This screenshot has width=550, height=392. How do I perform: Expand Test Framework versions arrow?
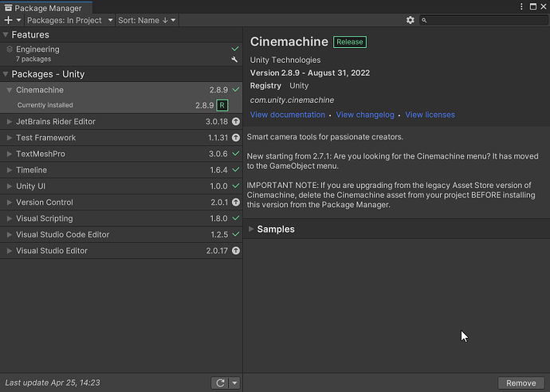click(10, 138)
